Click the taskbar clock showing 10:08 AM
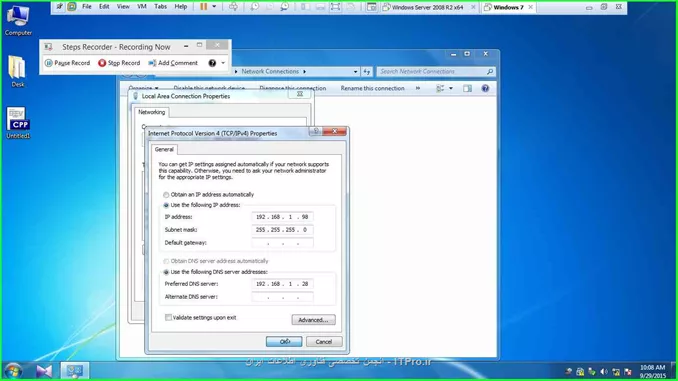 click(652, 371)
